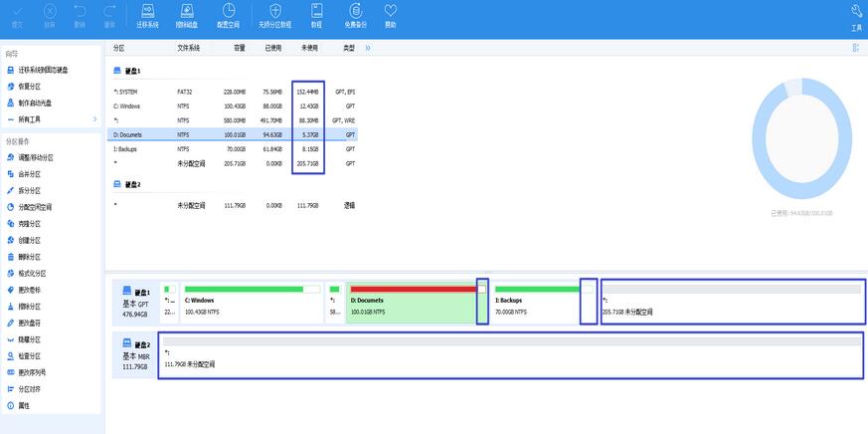Viewport: 868px width, 434px height.
Task: Click the 迁移系统 (Migrate OS) toolbar icon
Action: (x=147, y=15)
